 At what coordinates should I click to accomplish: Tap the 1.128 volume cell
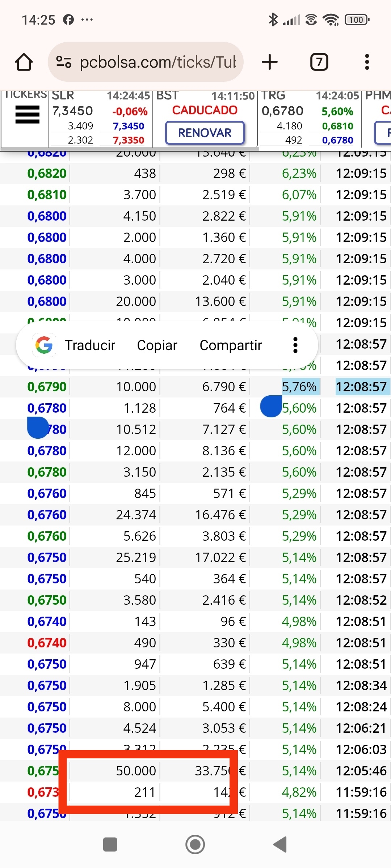tap(139, 408)
